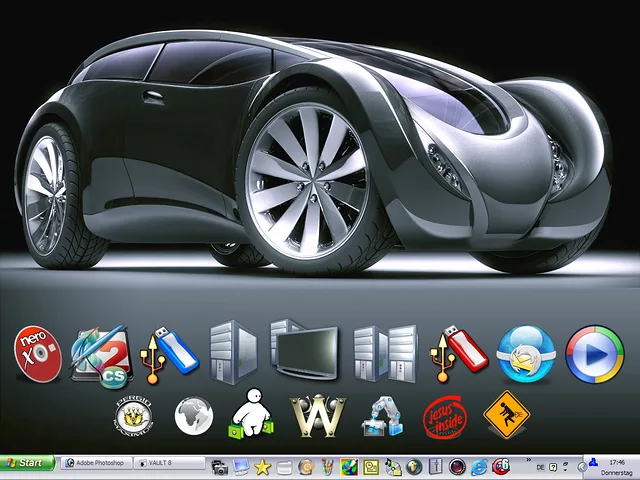This screenshot has width=640, height=480.
Task: Open the blue messenger globe dock icon
Action: [x=525, y=355]
